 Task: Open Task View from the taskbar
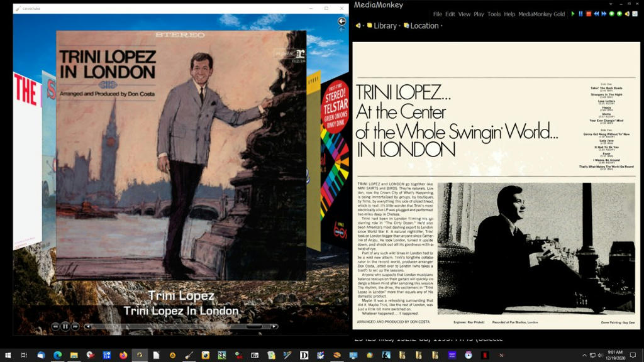point(24,355)
